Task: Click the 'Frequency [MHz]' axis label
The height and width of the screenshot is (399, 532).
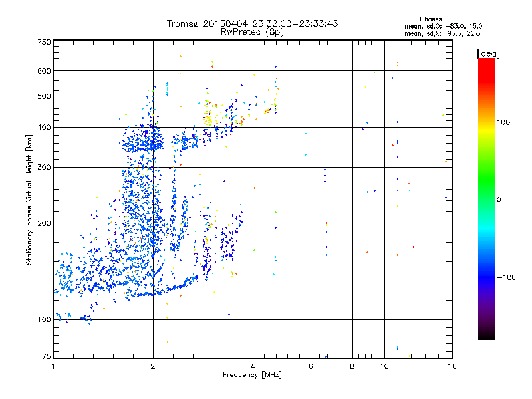Action: [x=252, y=375]
